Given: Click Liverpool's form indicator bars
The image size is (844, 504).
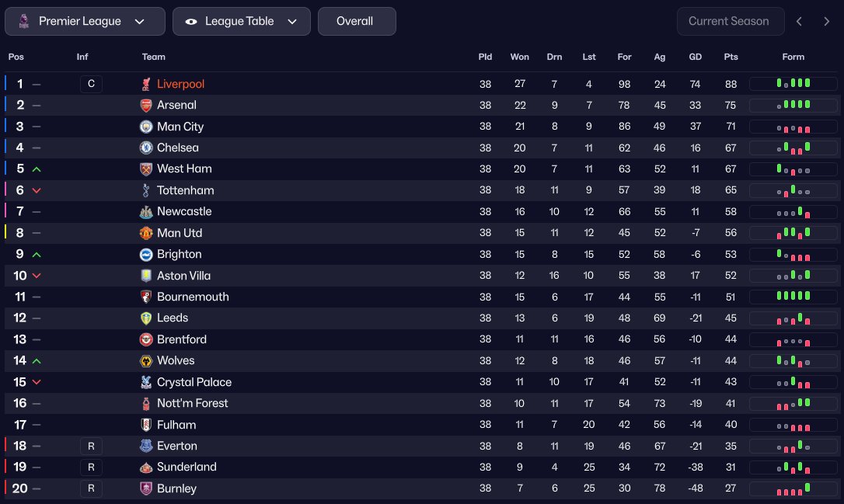Looking at the screenshot, I should (793, 84).
